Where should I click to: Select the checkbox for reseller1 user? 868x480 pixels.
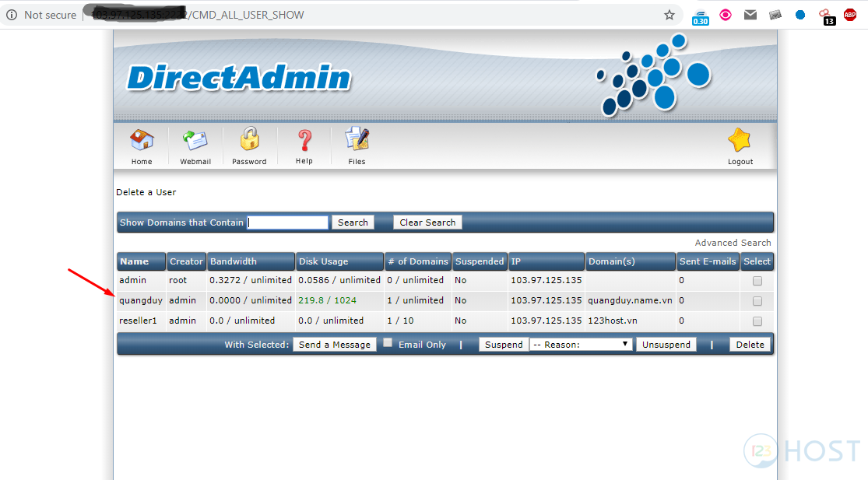click(757, 321)
